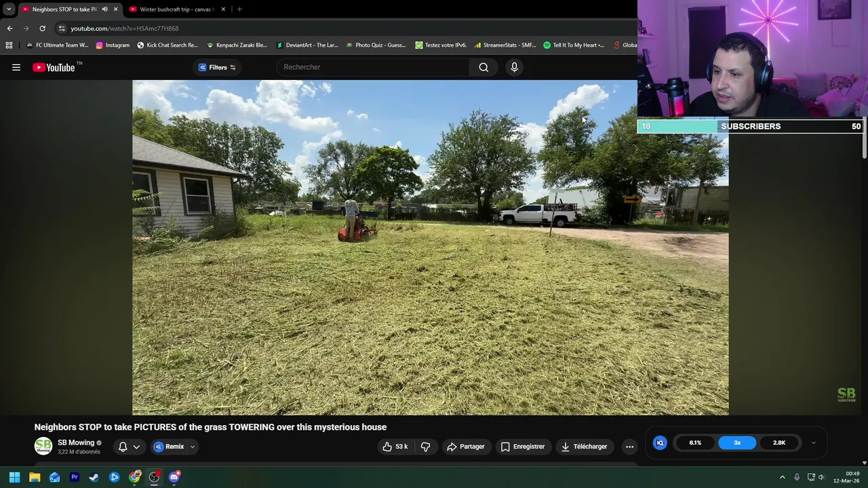Screen dimensions: 868x488
Task: Click the Télécharger download button
Action: pos(584,447)
